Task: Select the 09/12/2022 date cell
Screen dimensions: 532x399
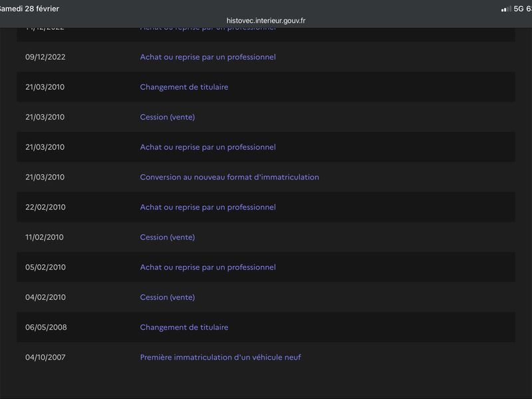Action: pos(45,57)
